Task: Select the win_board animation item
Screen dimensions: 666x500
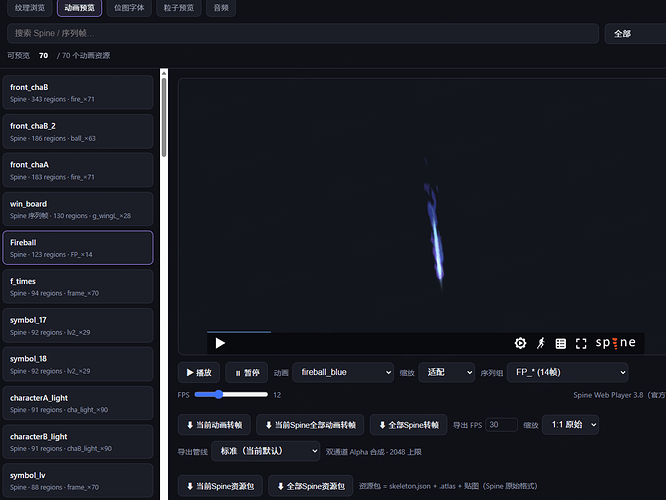Action: click(x=78, y=209)
